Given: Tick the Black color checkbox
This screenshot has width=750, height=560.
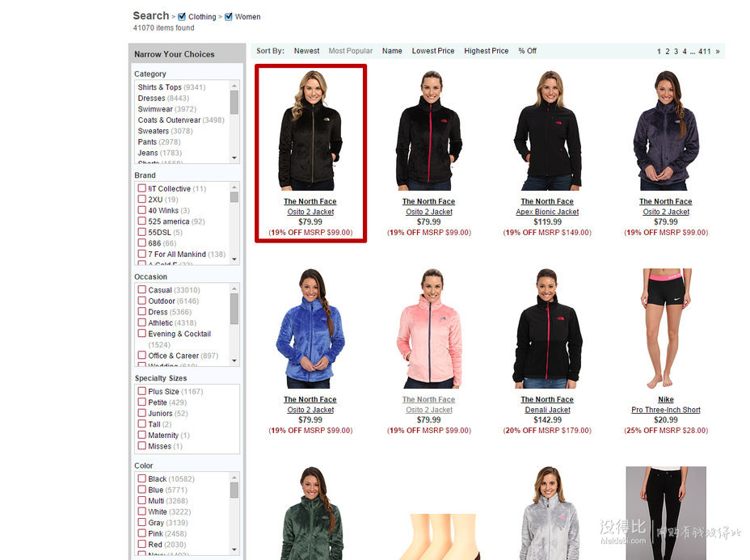Looking at the screenshot, I should 142,478.
